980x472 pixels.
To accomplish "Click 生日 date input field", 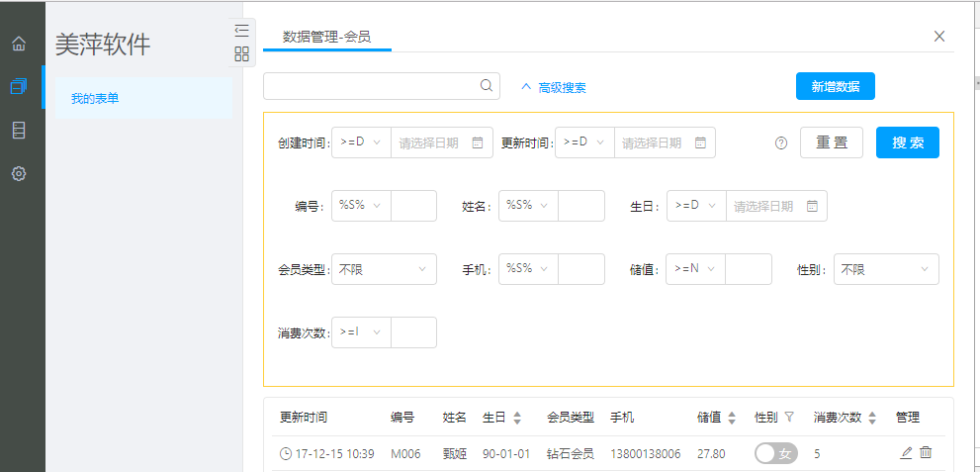I will pyautogui.click(x=776, y=206).
